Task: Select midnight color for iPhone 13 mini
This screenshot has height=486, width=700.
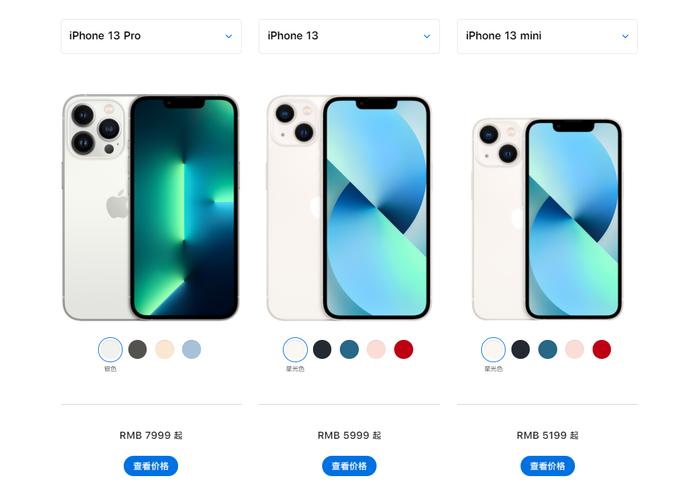Action: pos(521,349)
